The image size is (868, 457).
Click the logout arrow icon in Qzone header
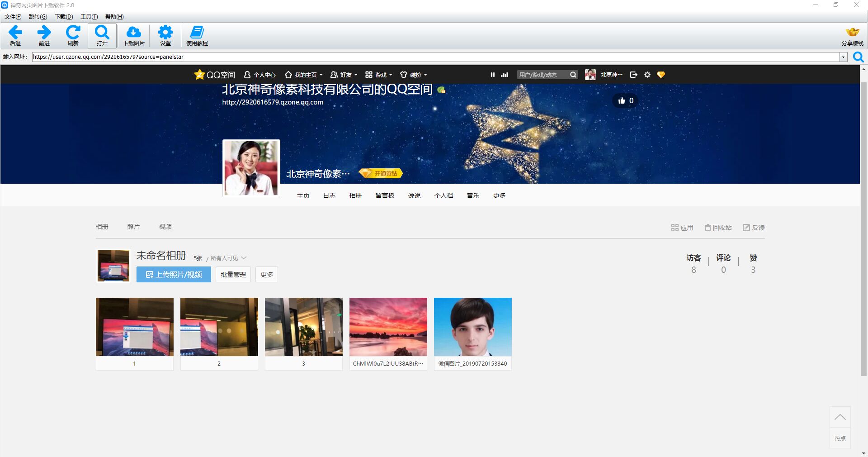pos(634,75)
